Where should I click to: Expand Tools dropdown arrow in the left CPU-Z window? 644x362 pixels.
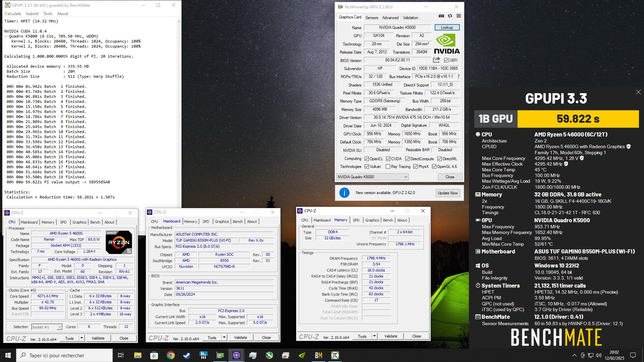click(82, 338)
